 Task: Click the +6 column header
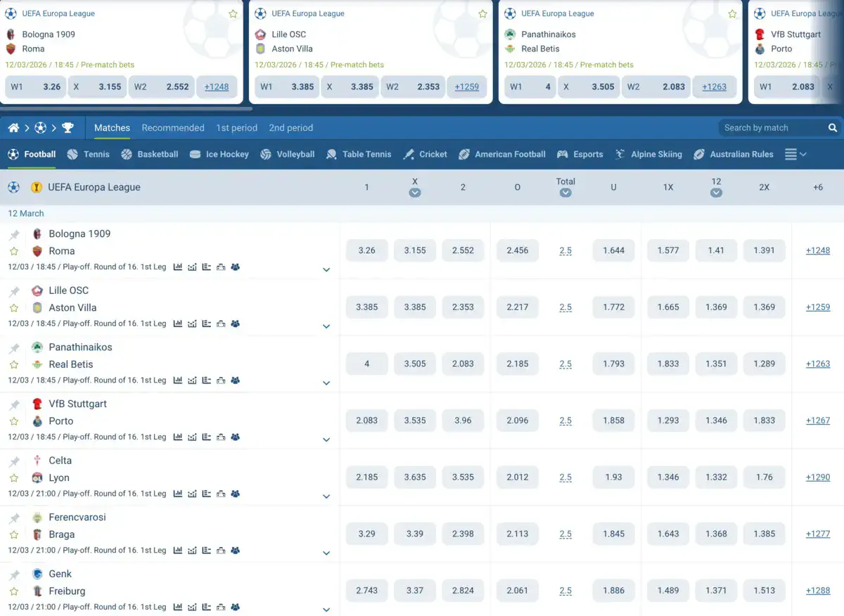tap(818, 188)
